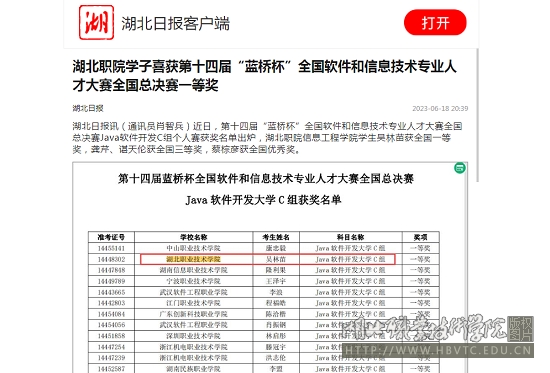Click the HBVTC.EDU.CN watermark URL
Image resolution: width=550 pixels, height=373 pixels.
click(438, 350)
